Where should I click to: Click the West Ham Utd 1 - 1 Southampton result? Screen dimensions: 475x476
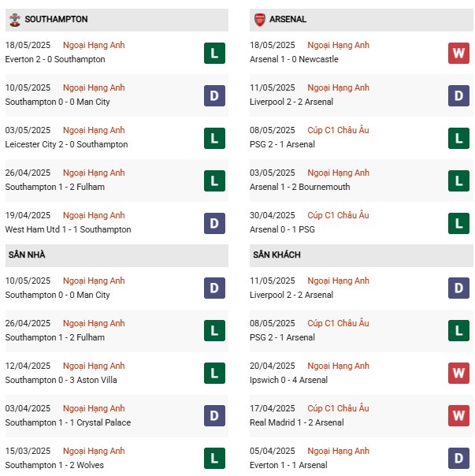[x=68, y=229]
